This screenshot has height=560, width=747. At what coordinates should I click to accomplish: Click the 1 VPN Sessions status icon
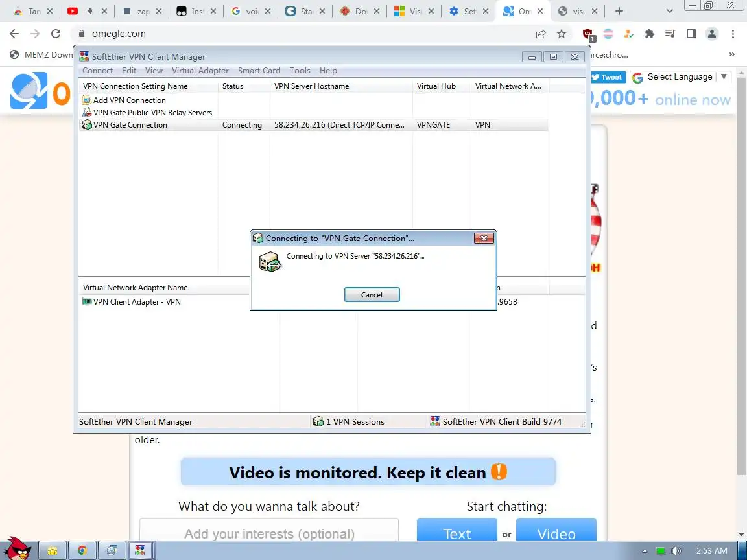click(x=318, y=421)
